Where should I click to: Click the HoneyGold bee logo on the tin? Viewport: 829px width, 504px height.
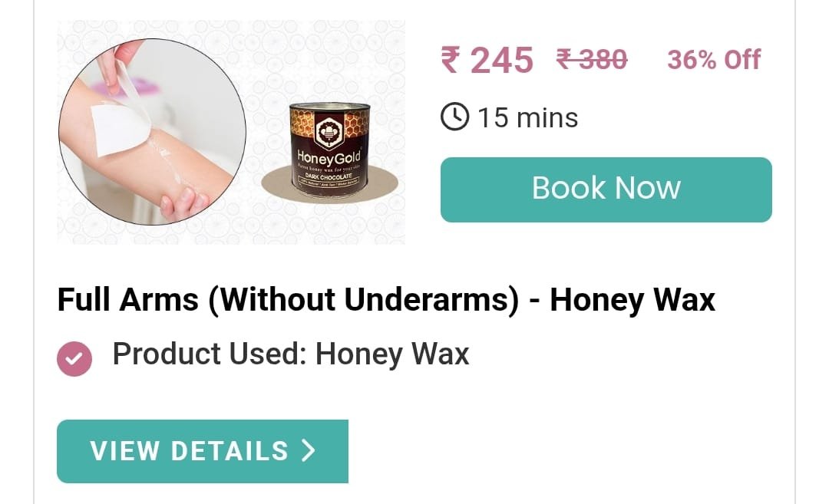(x=329, y=131)
